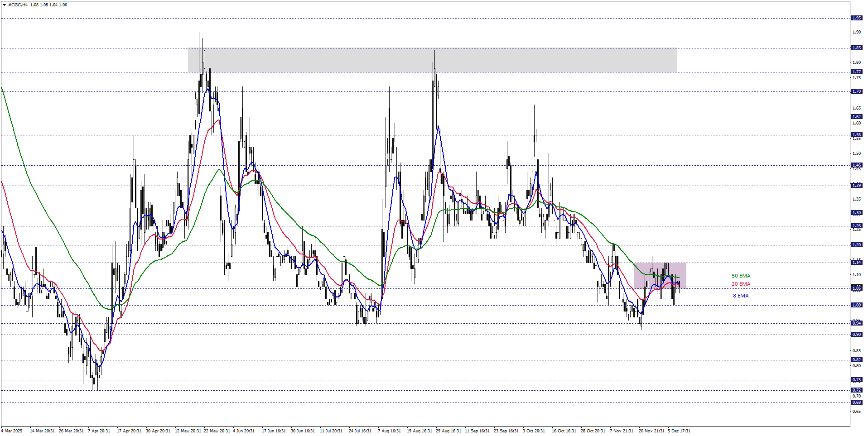Click the 1.46 price level tag

[856, 165]
